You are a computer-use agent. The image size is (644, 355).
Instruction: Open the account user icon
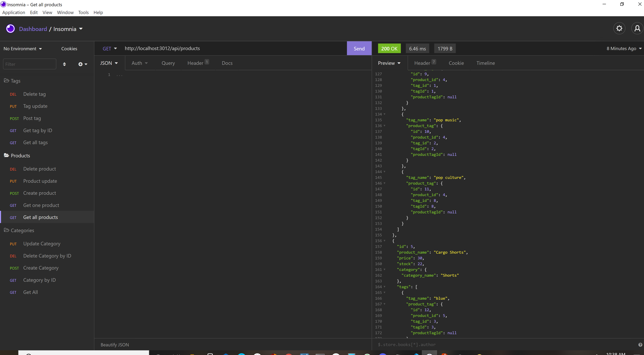pos(637,29)
